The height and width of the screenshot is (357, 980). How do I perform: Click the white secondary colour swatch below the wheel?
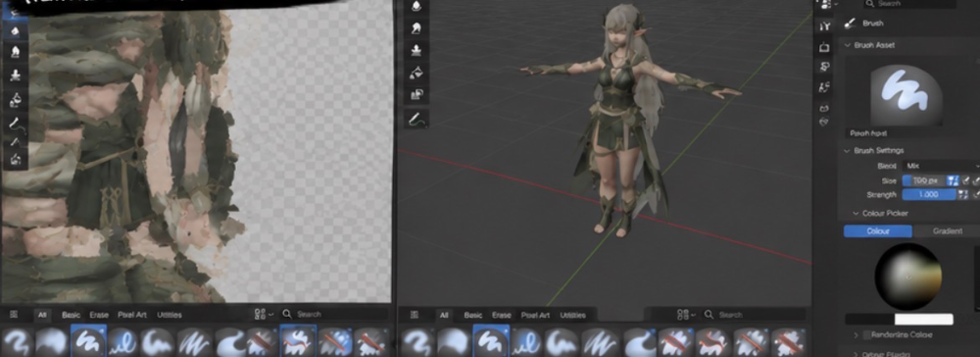924,320
